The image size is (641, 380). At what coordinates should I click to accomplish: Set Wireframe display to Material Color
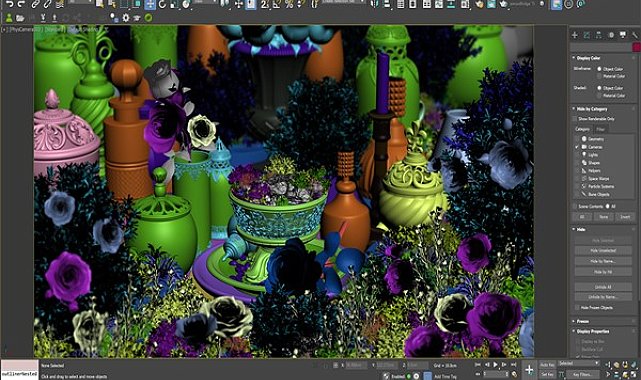tap(599, 76)
